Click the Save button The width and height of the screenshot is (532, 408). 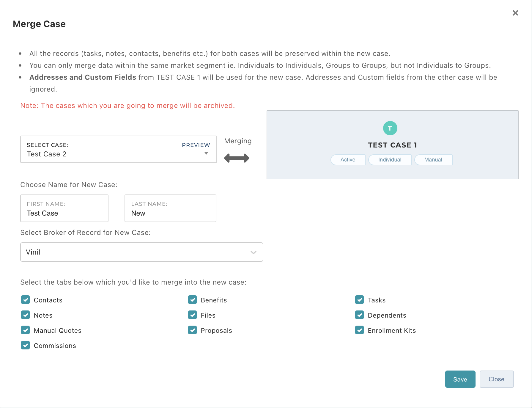click(460, 379)
